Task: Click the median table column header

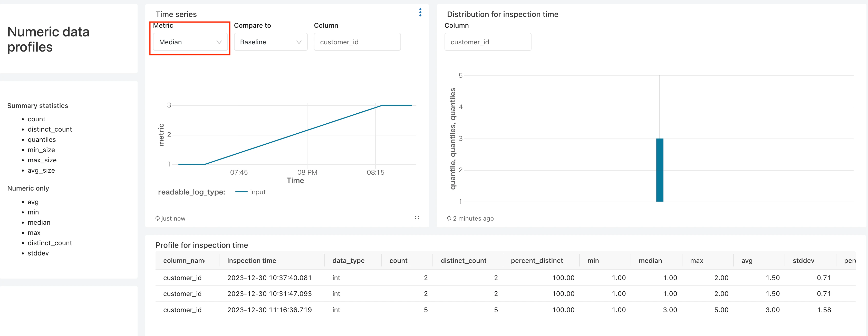Action: [x=650, y=261]
